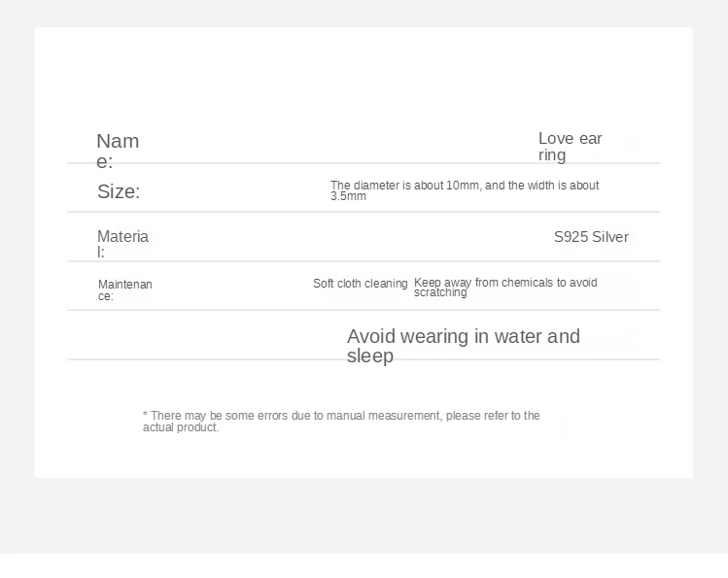Viewport: 728px width, 578px height.
Task: Click the "Maintenance:" label
Action: [124, 289]
